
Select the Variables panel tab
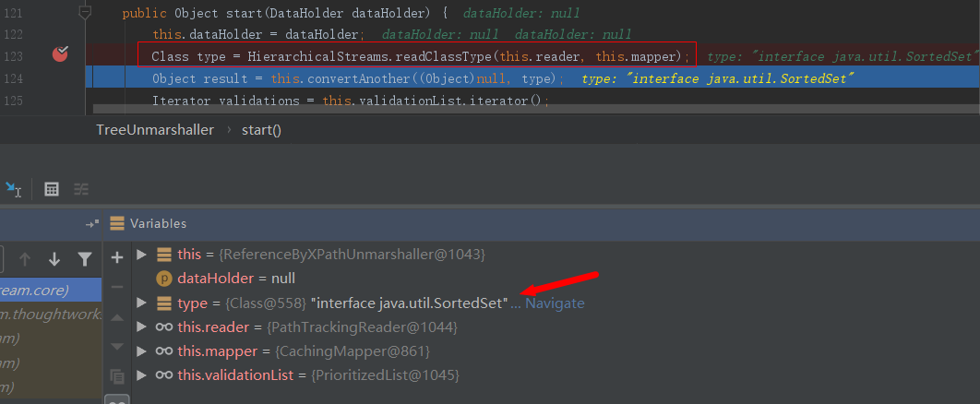(x=158, y=223)
